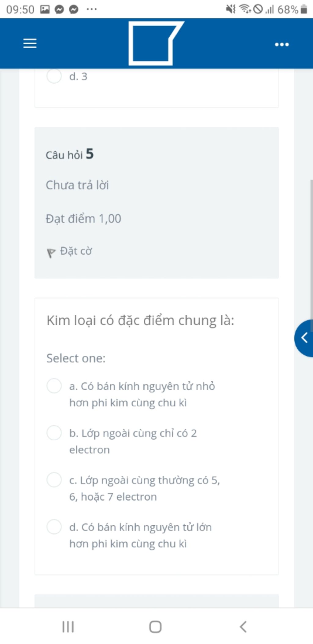Tap the image notification icon in status bar

click(x=45, y=9)
